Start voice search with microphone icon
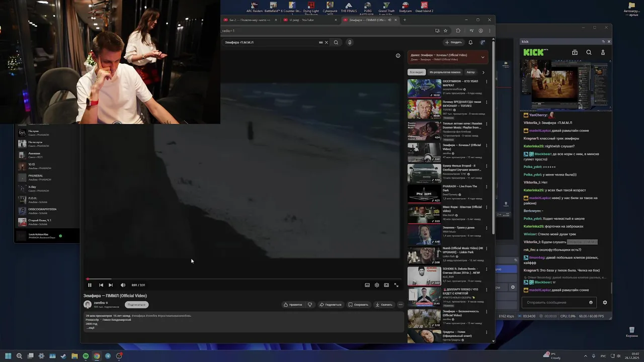 tap(350, 42)
